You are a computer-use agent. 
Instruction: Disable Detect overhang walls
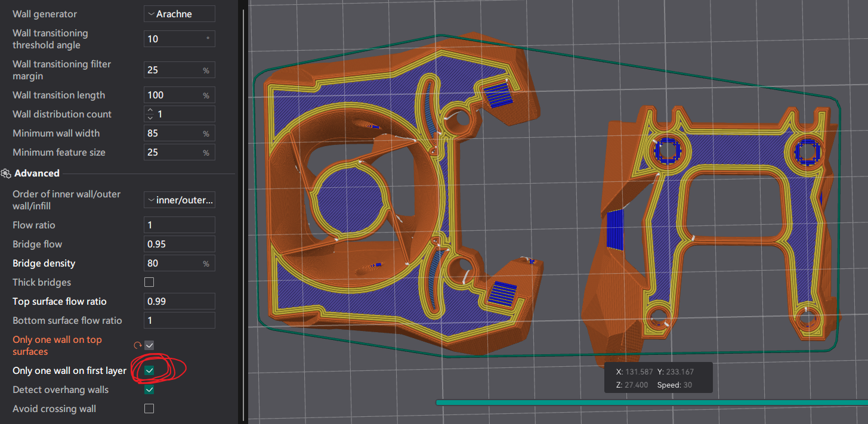click(149, 389)
